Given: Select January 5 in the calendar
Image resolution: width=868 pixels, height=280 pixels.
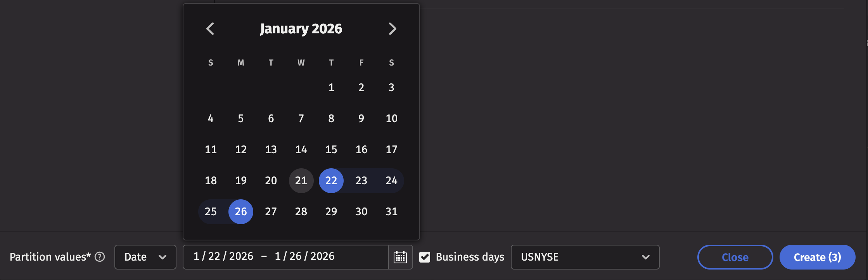Looking at the screenshot, I should [241, 119].
